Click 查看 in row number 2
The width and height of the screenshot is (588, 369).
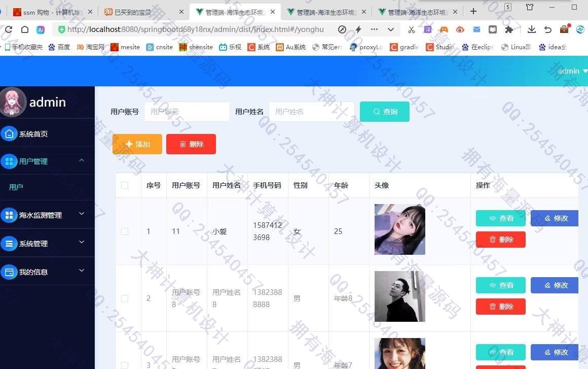501,285
